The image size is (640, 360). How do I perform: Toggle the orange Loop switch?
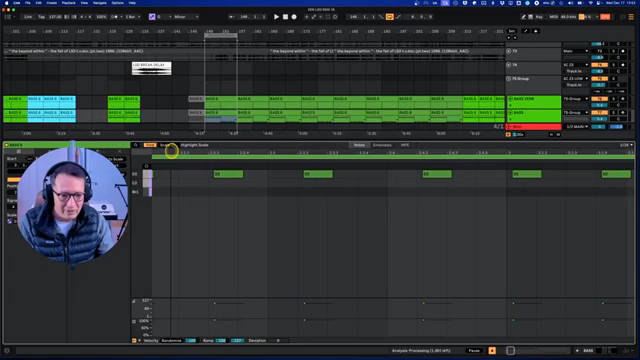389,17
